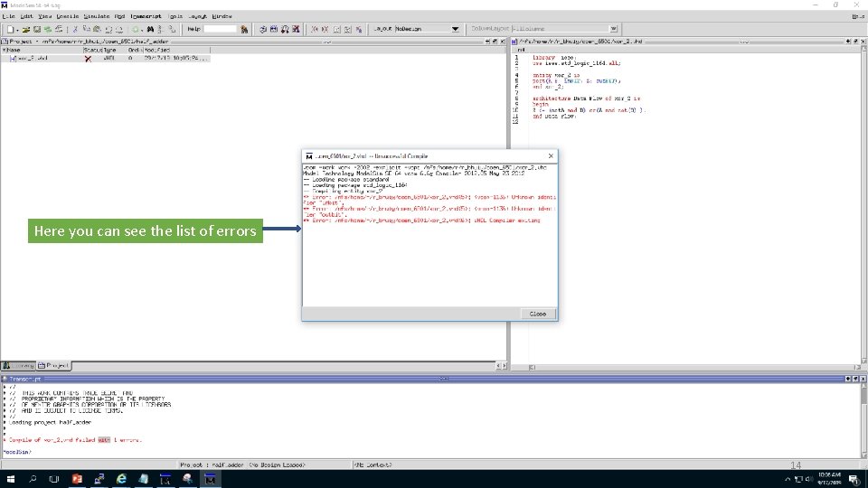Click the 'use ieee.std_logic_1164.all' code line
Viewport: 868px width, 488px height.
[576, 63]
